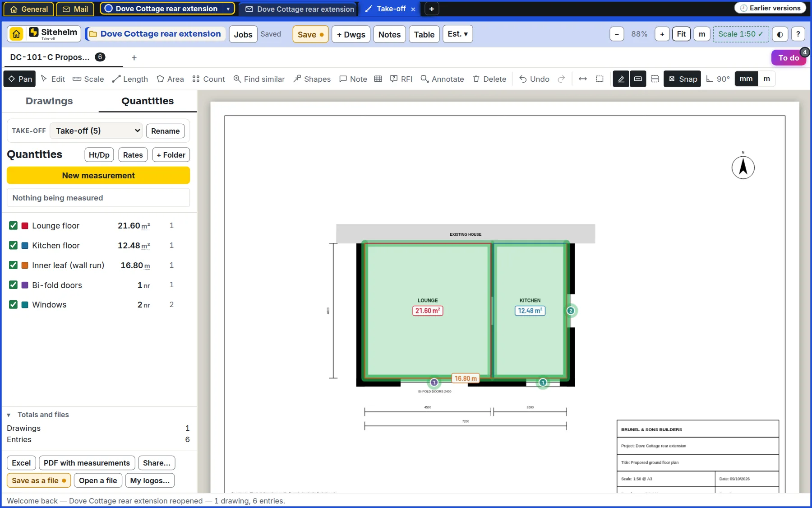
Task: Switch units to mm
Action: click(746, 79)
